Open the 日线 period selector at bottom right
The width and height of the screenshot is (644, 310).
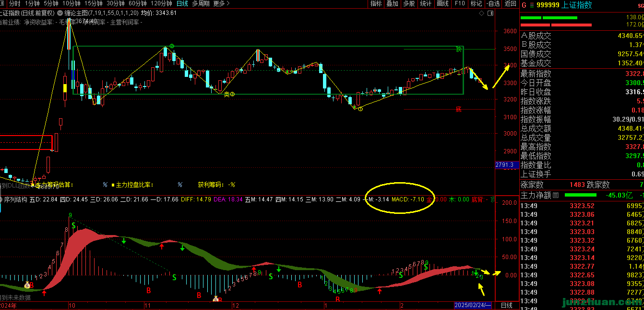[x=506, y=305]
